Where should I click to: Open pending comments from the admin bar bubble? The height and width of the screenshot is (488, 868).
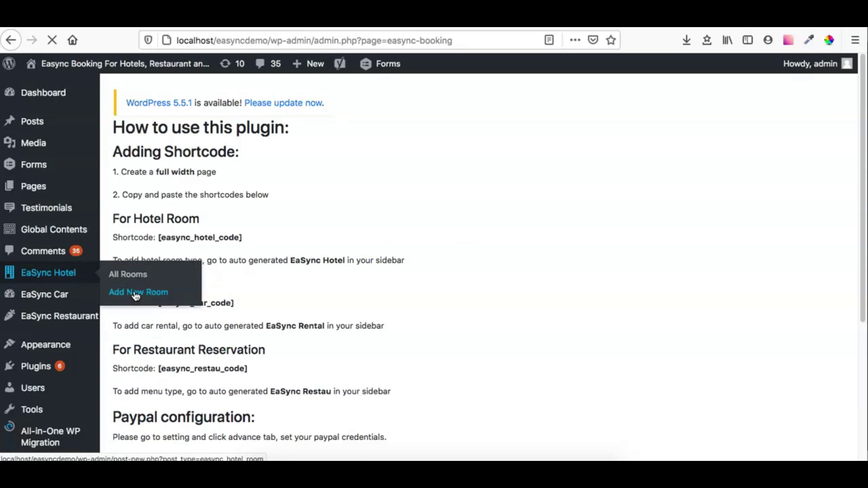[267, 64]
